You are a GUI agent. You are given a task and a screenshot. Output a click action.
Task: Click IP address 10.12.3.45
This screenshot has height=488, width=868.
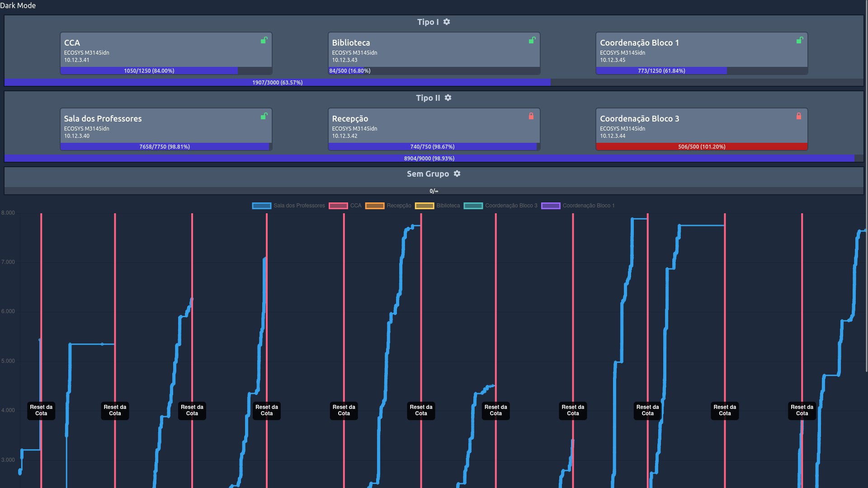pyautogui.click(x=613, y=60)
